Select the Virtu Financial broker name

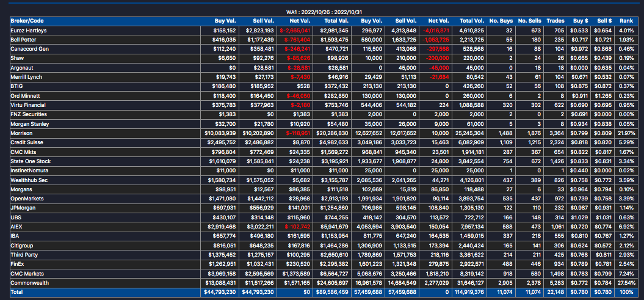(28, 105)
